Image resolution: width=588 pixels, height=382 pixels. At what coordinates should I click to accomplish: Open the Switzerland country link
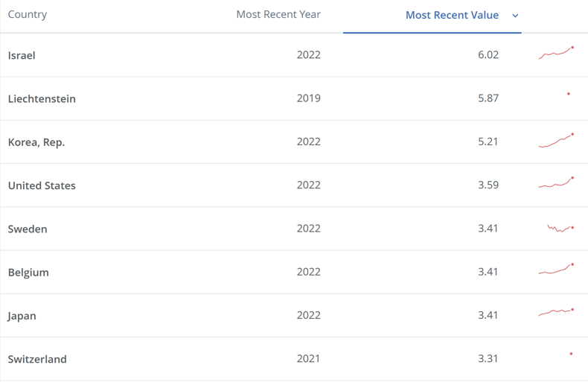37,359
